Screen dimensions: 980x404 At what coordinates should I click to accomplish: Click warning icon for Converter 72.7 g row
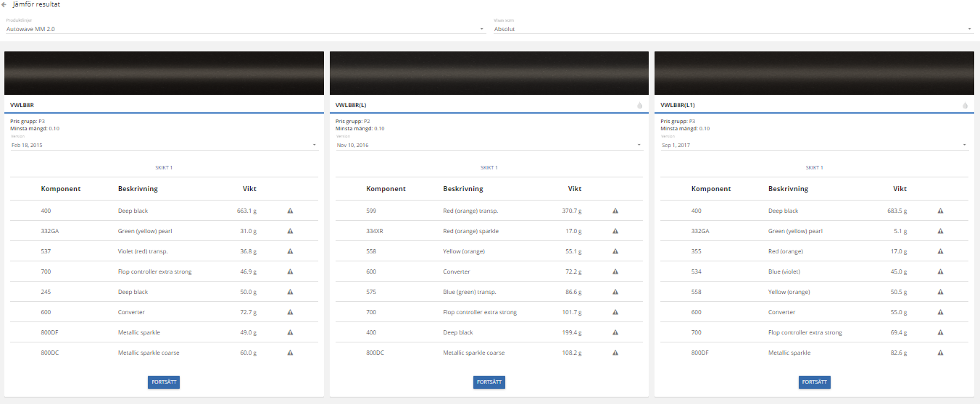point(290,312)
